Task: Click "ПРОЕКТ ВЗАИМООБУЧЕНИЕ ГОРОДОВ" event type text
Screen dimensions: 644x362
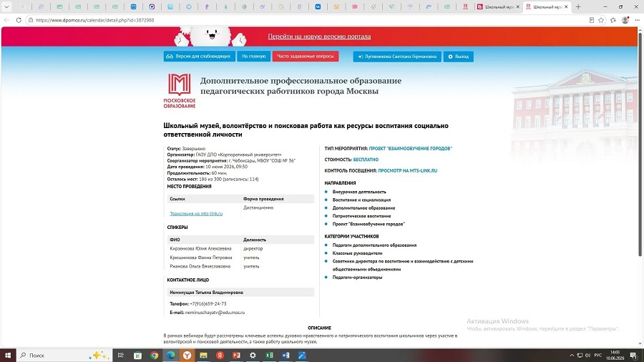Action: tap(410, 149)
